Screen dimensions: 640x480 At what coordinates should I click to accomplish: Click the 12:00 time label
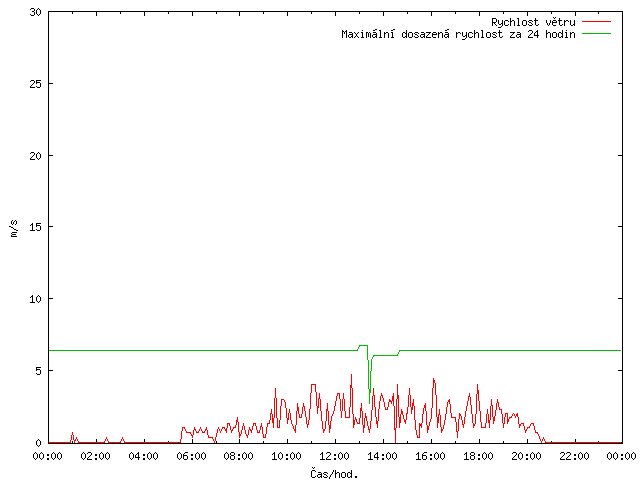click(335, 456)
